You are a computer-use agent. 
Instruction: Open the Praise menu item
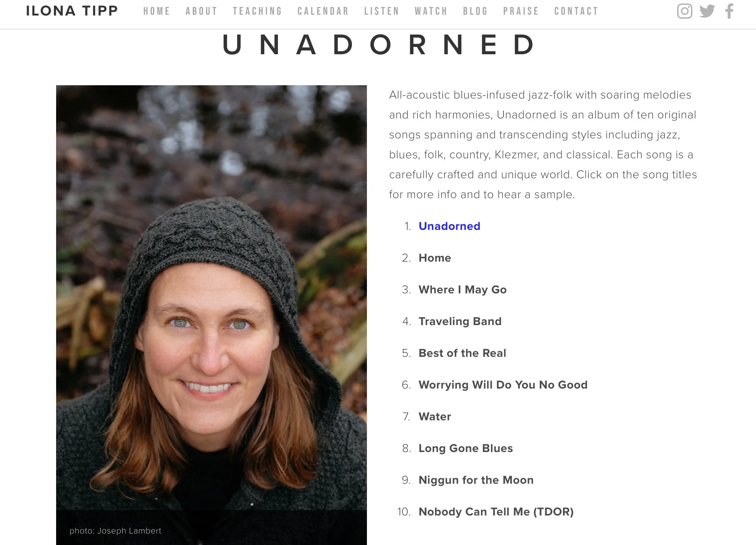tap(521, 11)
